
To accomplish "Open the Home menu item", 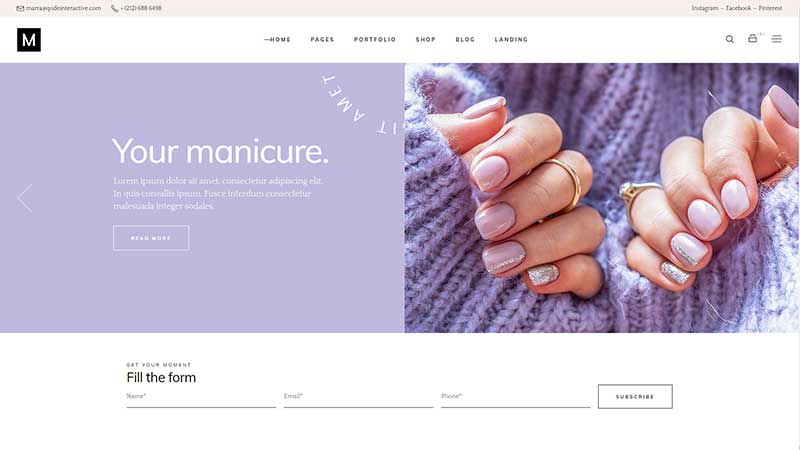I will point(278,39).
